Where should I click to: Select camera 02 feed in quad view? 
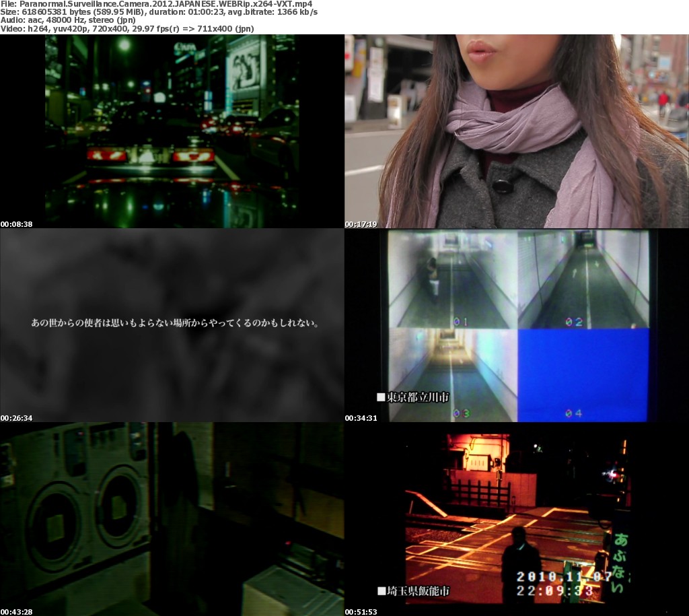583,279
